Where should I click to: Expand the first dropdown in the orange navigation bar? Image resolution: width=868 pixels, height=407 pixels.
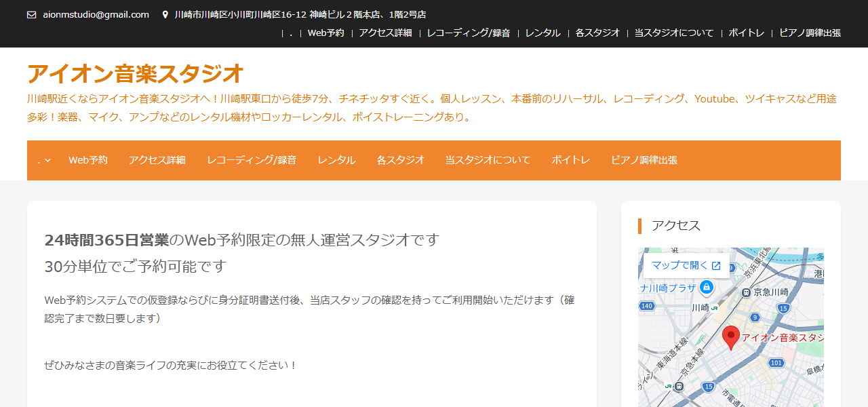point(42,160)
